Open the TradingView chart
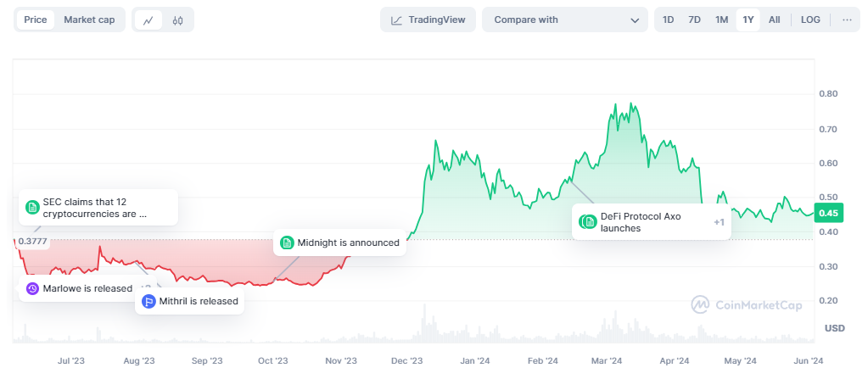This screenshot has width=868, height=379. point(428,20)
